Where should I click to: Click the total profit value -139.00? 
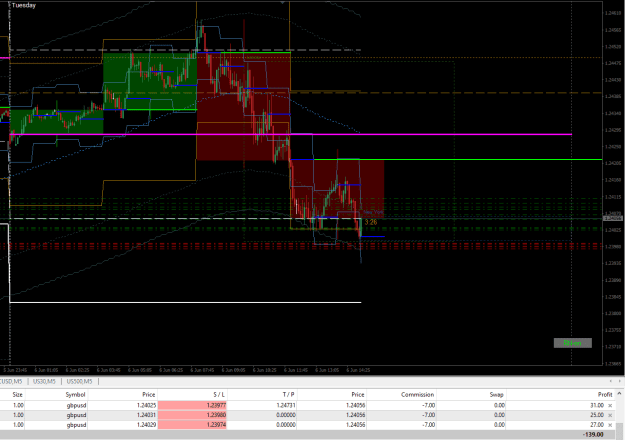(x=593, y=434)
